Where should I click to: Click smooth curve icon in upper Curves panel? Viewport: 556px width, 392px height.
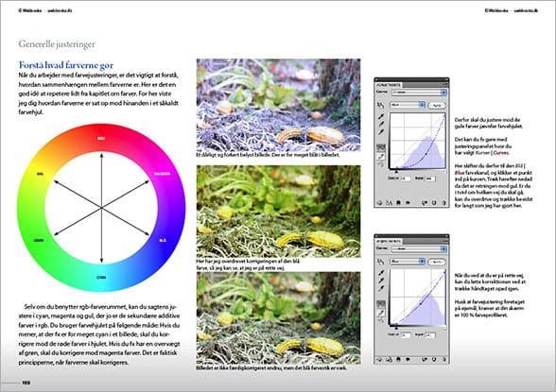pyautogui.click(x=381, y=164)
